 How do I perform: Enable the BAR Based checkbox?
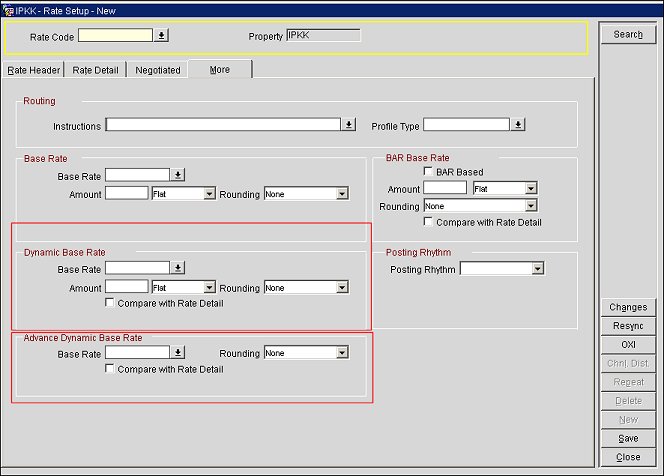[x=429, y=172]
